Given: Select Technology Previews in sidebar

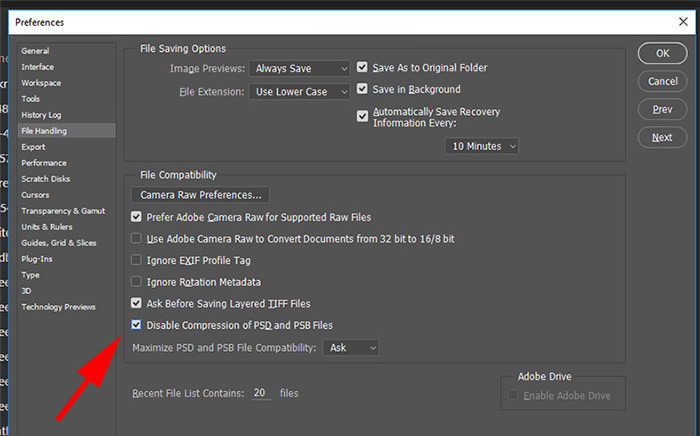Looking at the screenshot, I should click(58, 307).
